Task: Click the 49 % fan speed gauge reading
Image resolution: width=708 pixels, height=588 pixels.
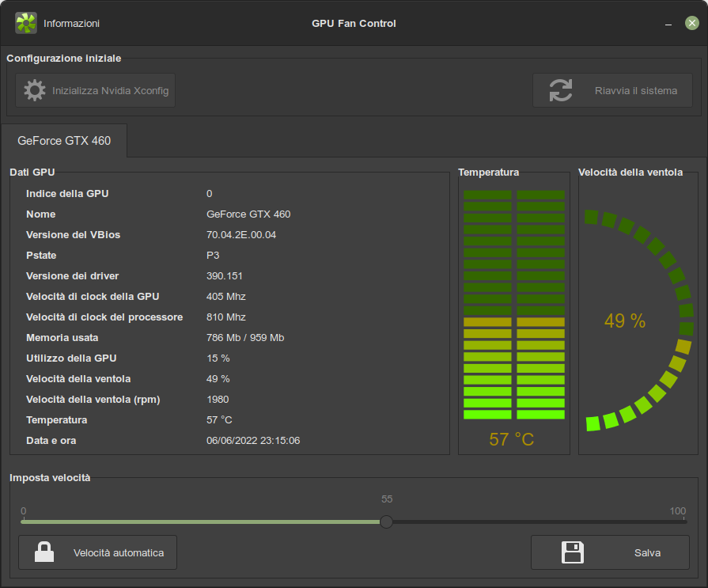Action: click(x=625, y=321)
